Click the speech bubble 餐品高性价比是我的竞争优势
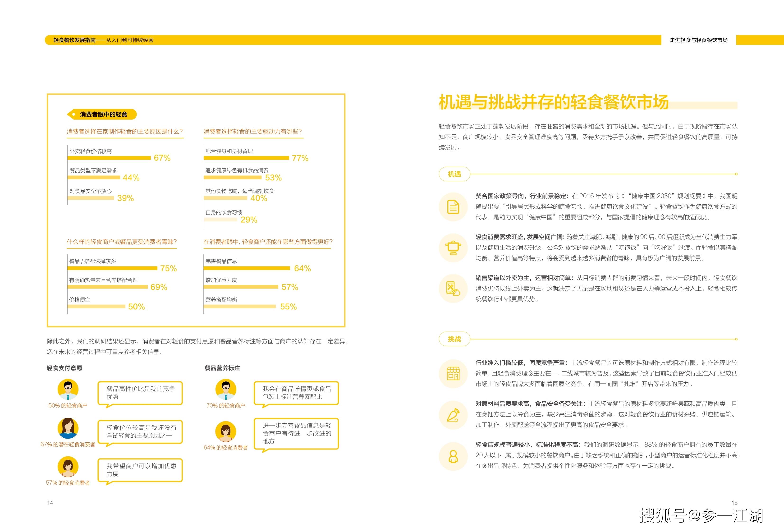Screen dimensions: 784x532 [140, 393]
